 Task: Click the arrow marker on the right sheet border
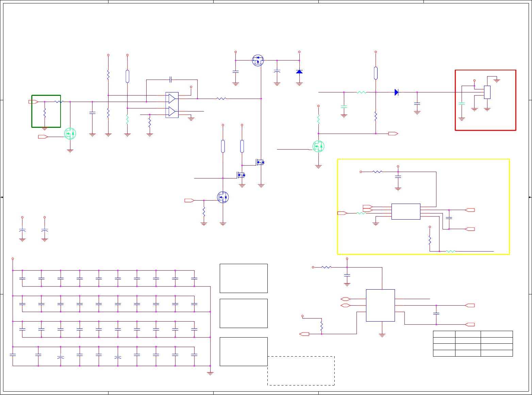[530, 197]
